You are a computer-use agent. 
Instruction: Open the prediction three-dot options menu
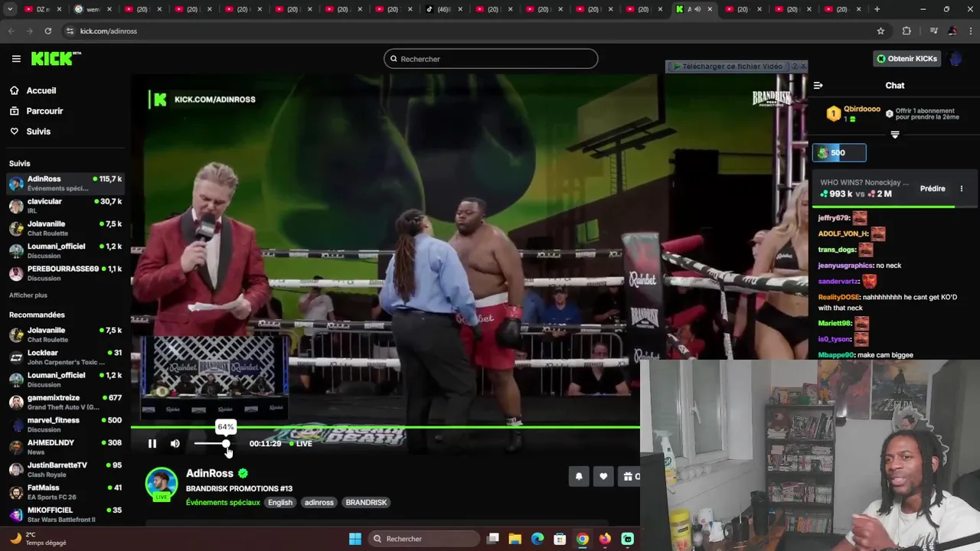[x=962, y=188]
